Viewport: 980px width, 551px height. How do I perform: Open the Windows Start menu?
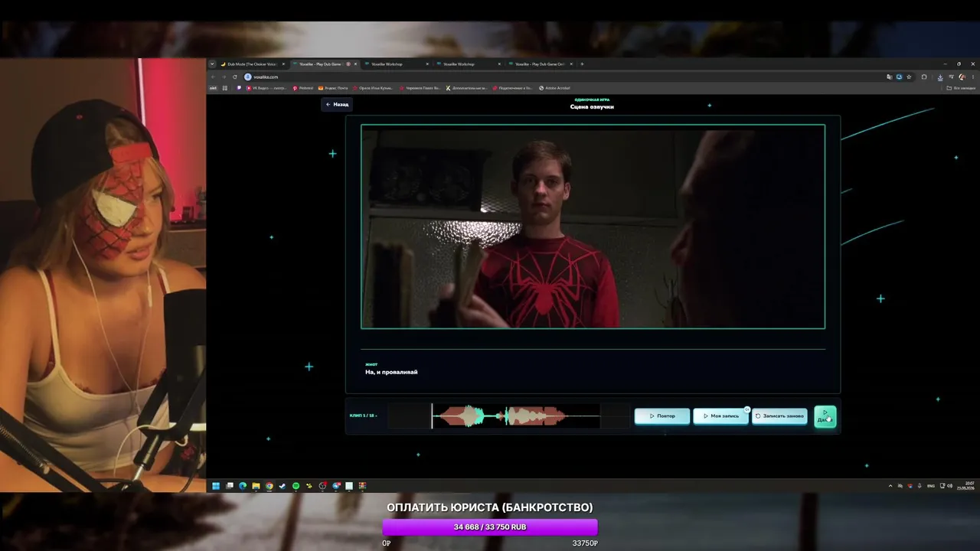tap(216, 486)
